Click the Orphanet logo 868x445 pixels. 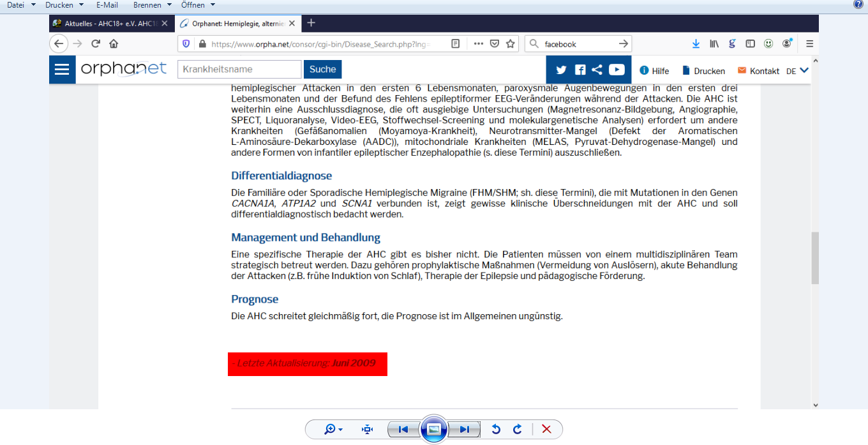click(x=123, y=68)
